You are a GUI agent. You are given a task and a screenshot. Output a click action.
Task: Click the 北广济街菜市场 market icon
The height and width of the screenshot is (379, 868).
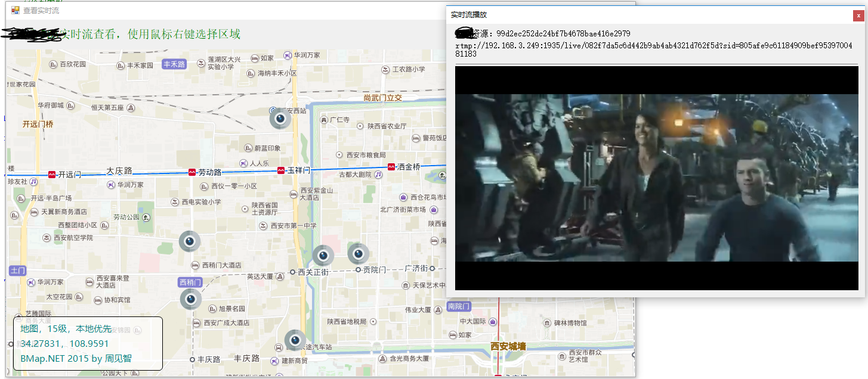point(434,210)
